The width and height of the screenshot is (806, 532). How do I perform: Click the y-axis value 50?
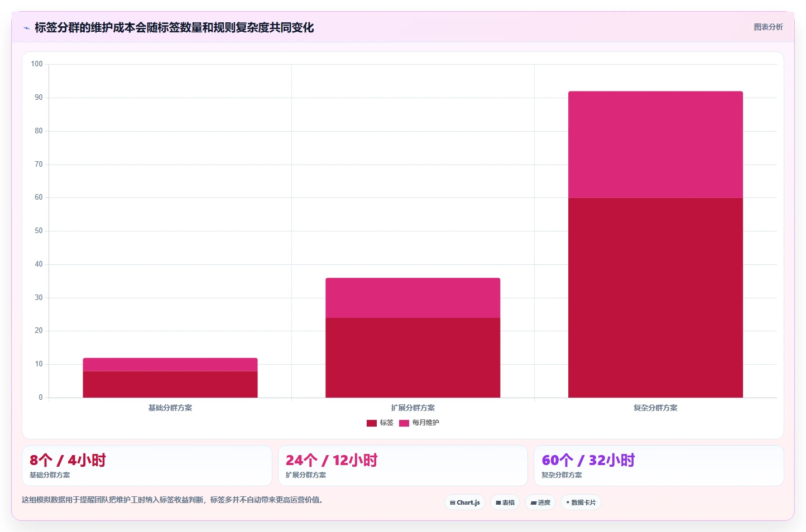click(x=39, y=231)
